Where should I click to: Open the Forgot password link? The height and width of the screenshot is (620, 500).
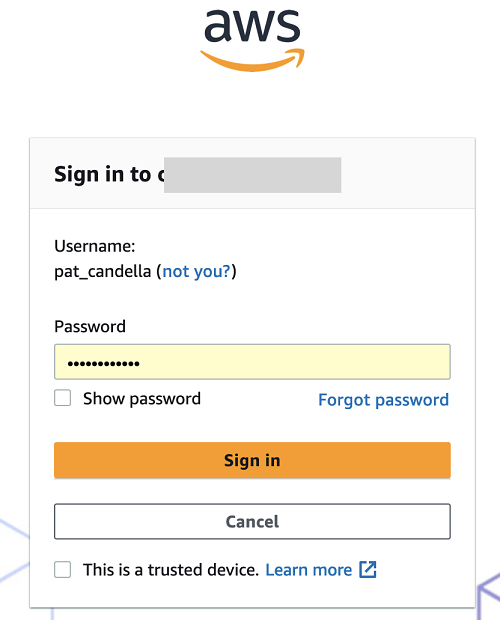[x=383, y=400]
